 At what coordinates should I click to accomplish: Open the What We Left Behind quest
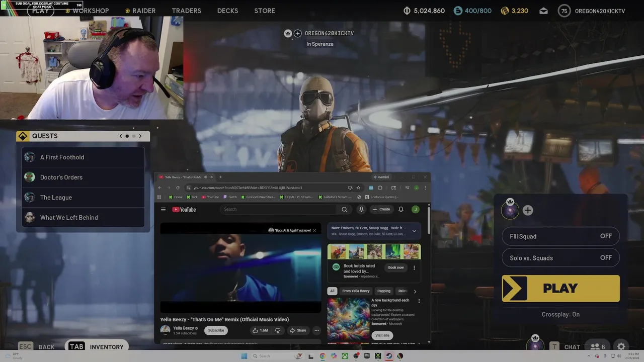tap(83, 218)
